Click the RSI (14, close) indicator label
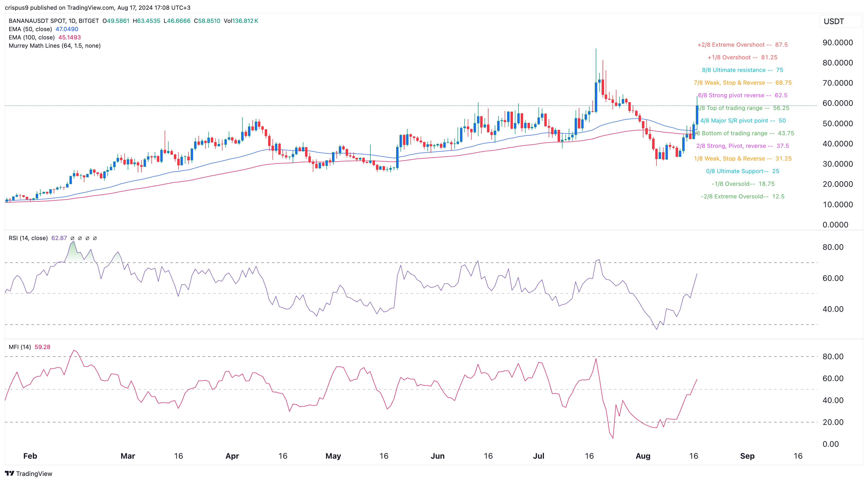 pos(28,238)
